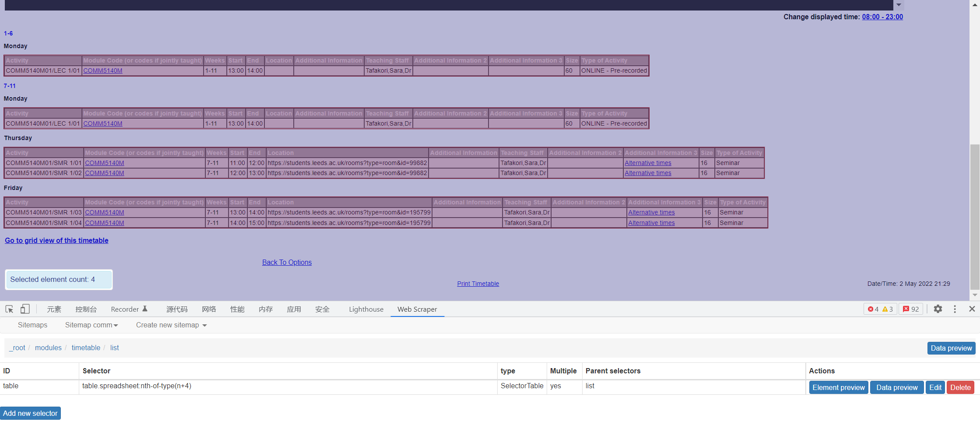Delete the table selector row
Viewport: 980px width, 432px height.
[960, 387]
